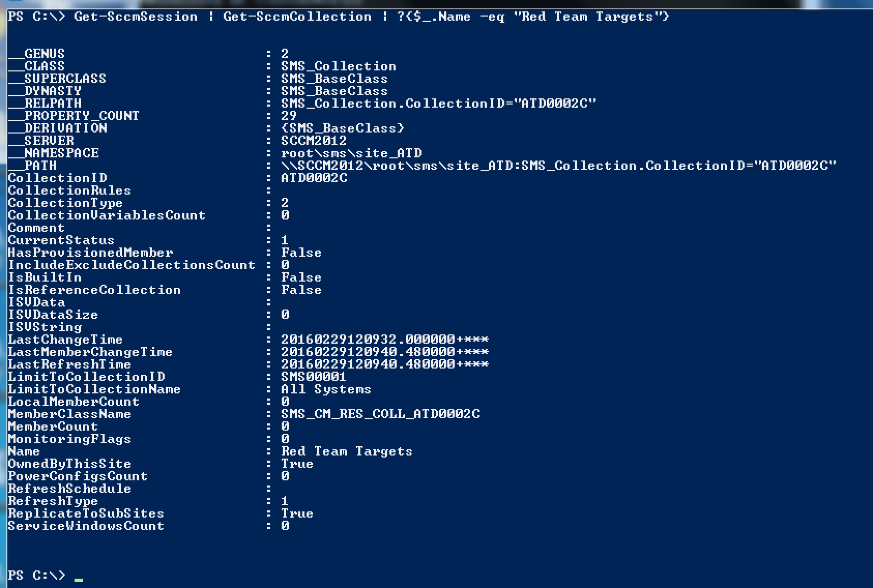Screen dimensions: 873x588
Task: Click the False value beside HasProvisionedMember
Action: pos(301,253)
